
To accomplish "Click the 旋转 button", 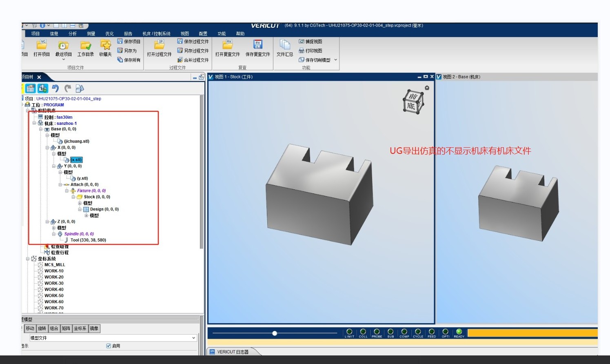I will coord(42,328).
